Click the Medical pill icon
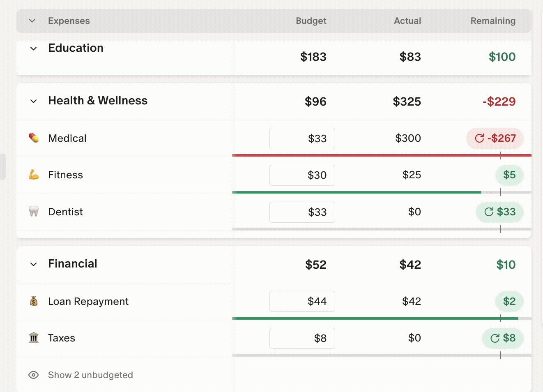The image size is (543, 392). click(x=34, y=138)
